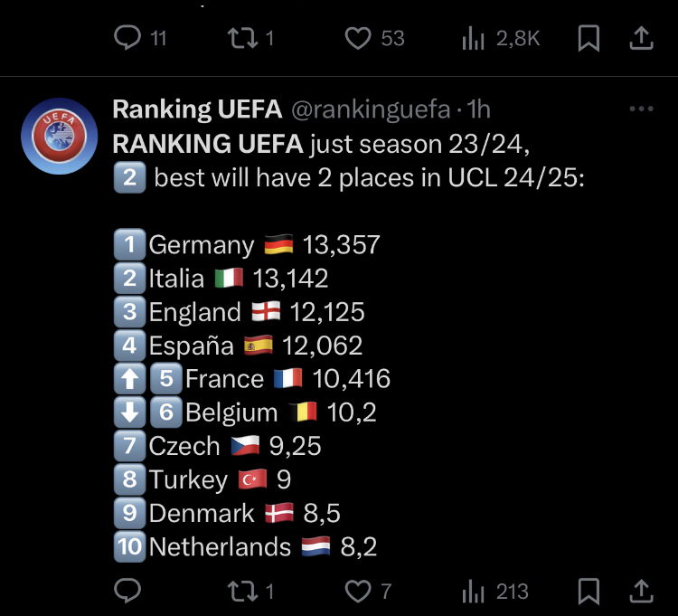Open the three-dot more options menu
This screenshot has width=678, height=616.
pyautogui.click(x=640, y=109)
